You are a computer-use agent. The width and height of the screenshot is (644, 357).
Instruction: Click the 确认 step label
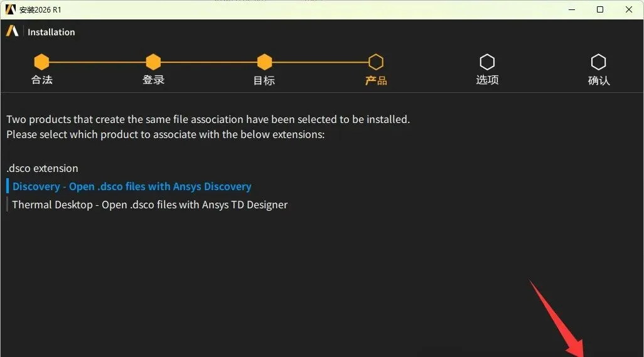[599, 80]
